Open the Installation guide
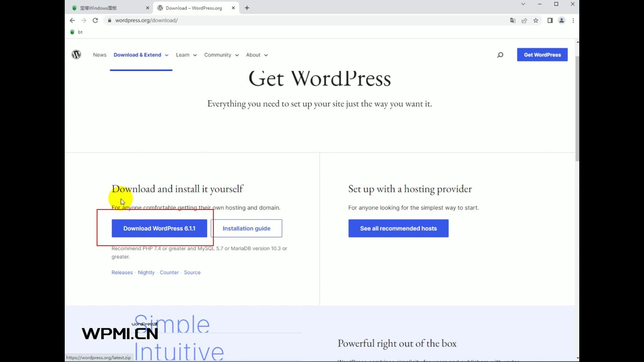644x362 pixels. 247,228
